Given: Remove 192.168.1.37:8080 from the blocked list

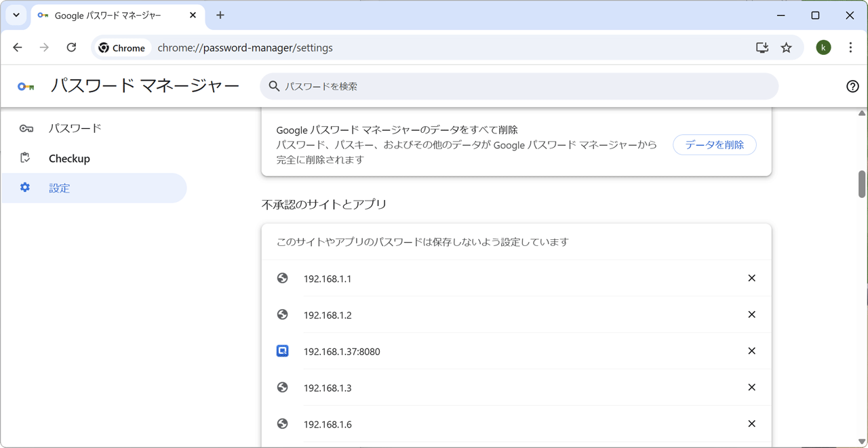Looking at the screenshot, I should 751,351.
